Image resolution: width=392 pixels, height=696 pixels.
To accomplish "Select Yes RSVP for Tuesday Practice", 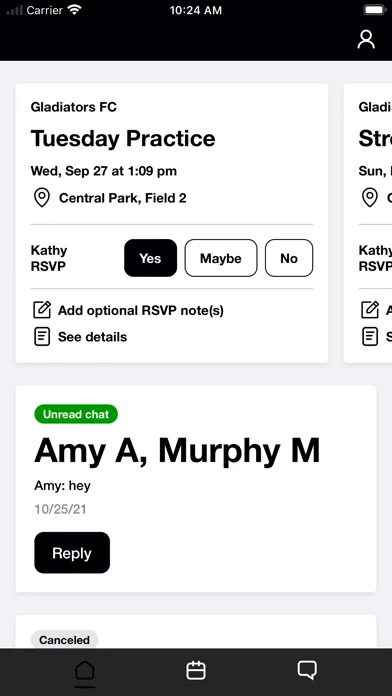I will pos(150,258).
